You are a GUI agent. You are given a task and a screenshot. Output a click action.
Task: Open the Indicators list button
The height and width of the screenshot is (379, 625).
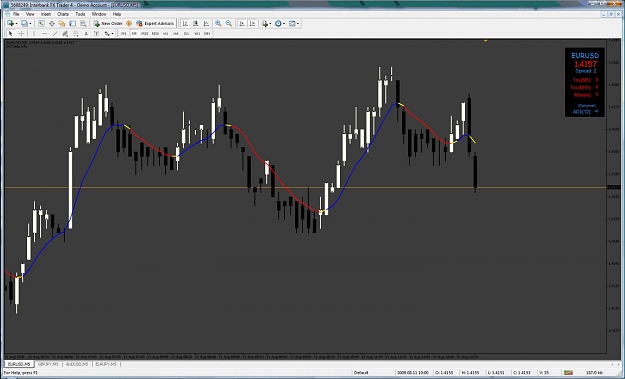point(265,24)
